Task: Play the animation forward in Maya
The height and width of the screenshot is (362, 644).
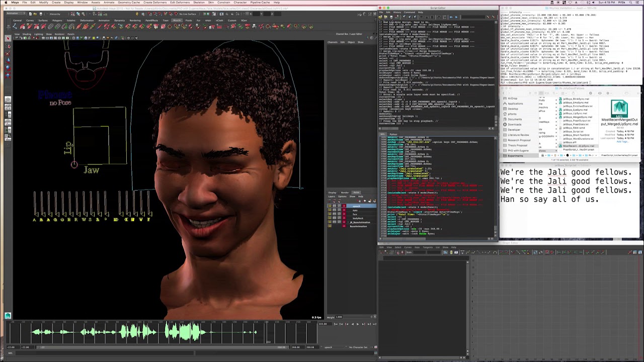Action: 358,324
